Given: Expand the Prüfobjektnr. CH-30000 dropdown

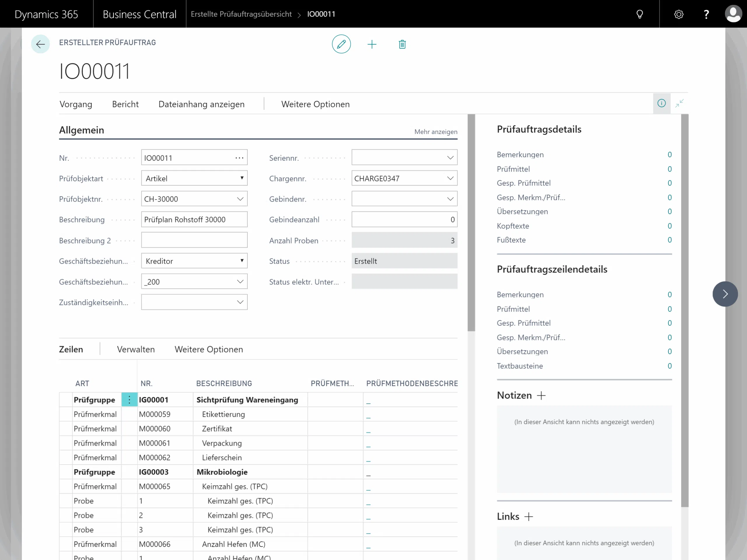Looking at the screenshot, I should 240,199.
